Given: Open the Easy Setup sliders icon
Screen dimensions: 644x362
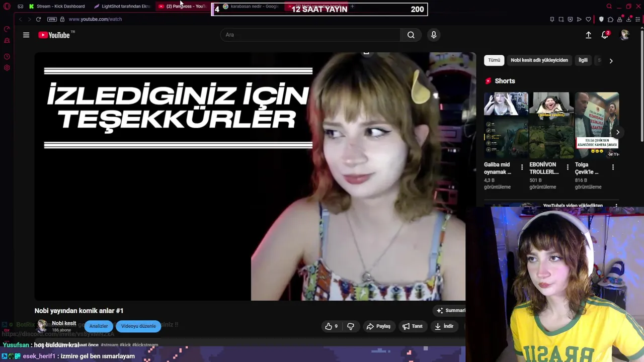Looking at the screenshot, I should (638, 19).
